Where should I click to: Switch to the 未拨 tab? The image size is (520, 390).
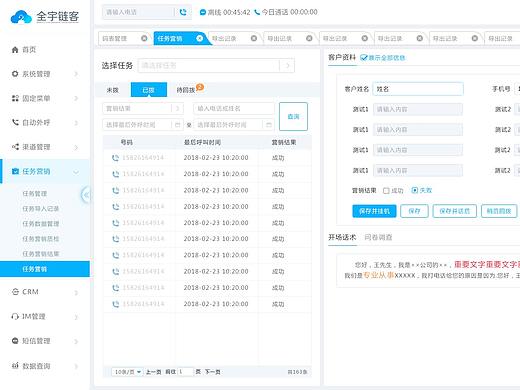(113, 90)
